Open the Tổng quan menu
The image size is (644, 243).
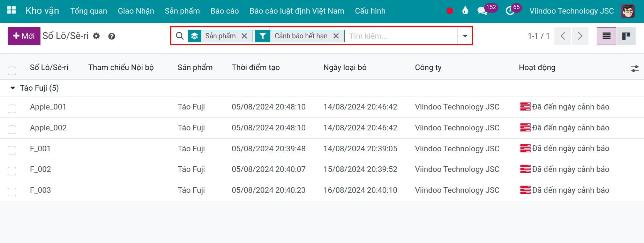[89, 11]
